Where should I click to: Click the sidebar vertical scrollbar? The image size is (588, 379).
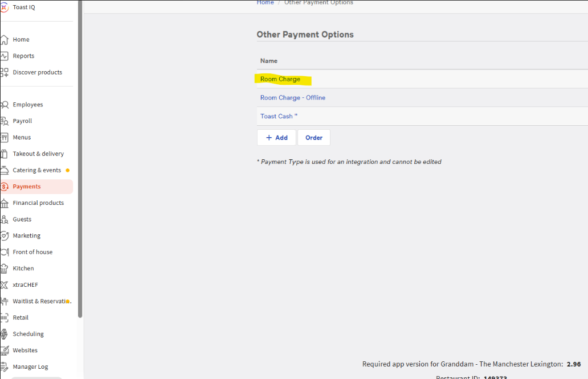point(80,159)
